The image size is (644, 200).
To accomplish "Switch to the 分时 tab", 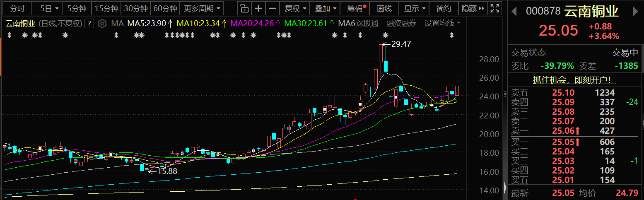I will tap(17, 8).
